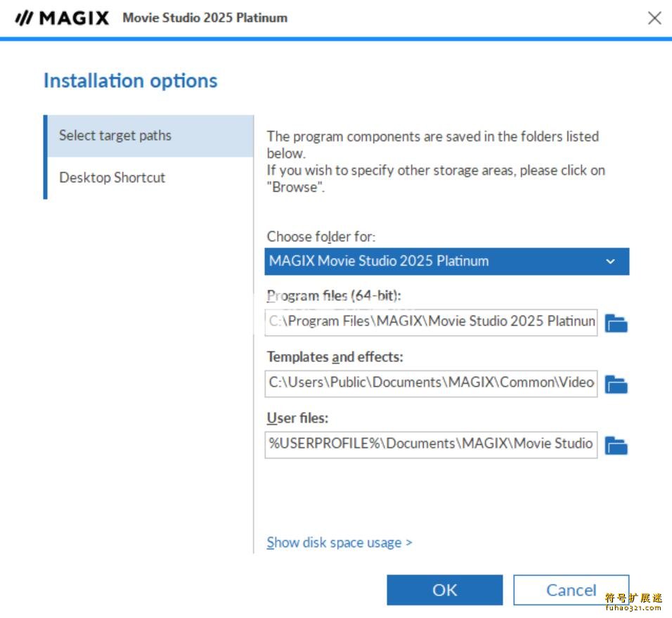Image resolution: width=672 pixels, height=618 pixels.
Task: Click the Program files (64-bit) label
Action: coord(334,295)
